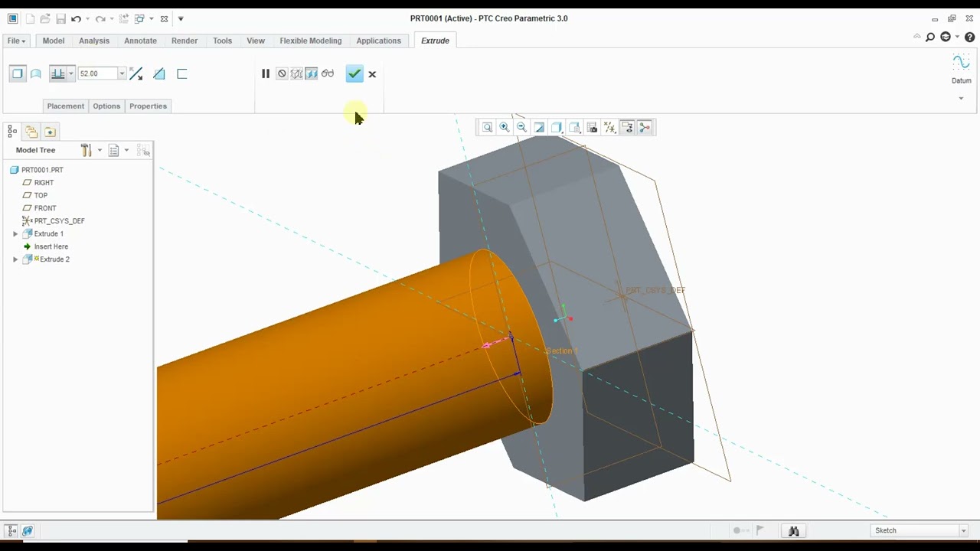Toggle the Thicken Sketch option

click(182, 73)
